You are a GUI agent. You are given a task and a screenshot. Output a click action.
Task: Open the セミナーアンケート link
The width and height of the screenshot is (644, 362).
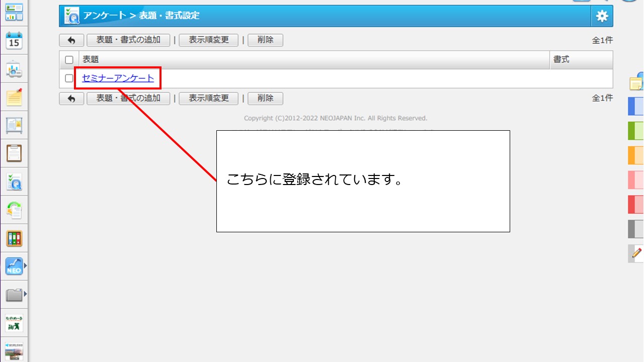tap(118, 78)
